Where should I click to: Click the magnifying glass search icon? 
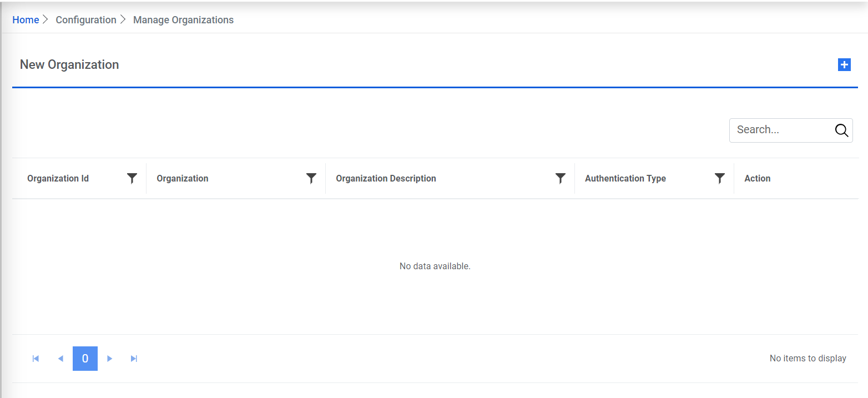(x=841, y=130)
